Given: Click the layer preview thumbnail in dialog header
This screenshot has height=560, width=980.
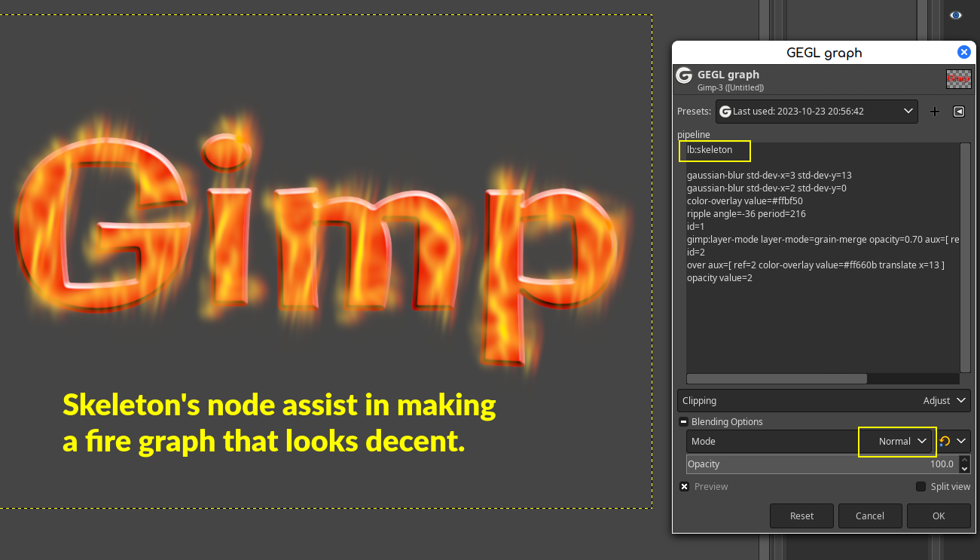Looking at the screenshot, I should (959, 78).
